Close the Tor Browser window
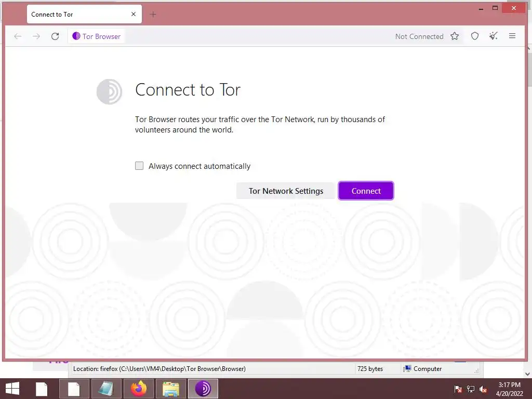Screen dimensions: 532x399 tap(514, 8)
